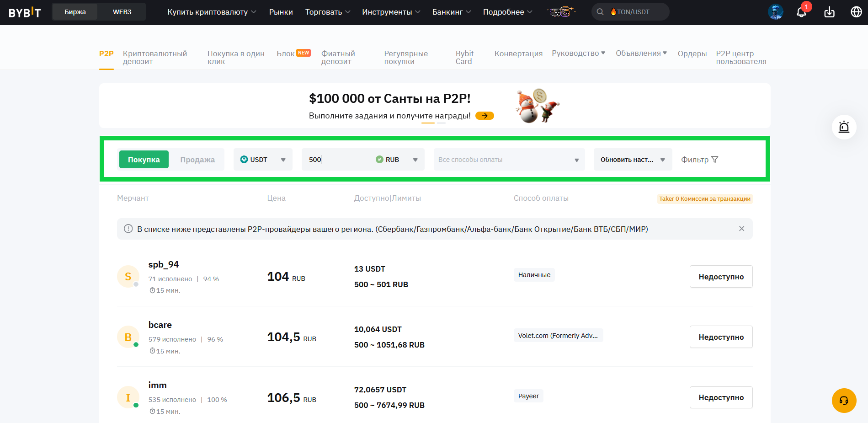Open the language globe icon

tap(856, 12)
